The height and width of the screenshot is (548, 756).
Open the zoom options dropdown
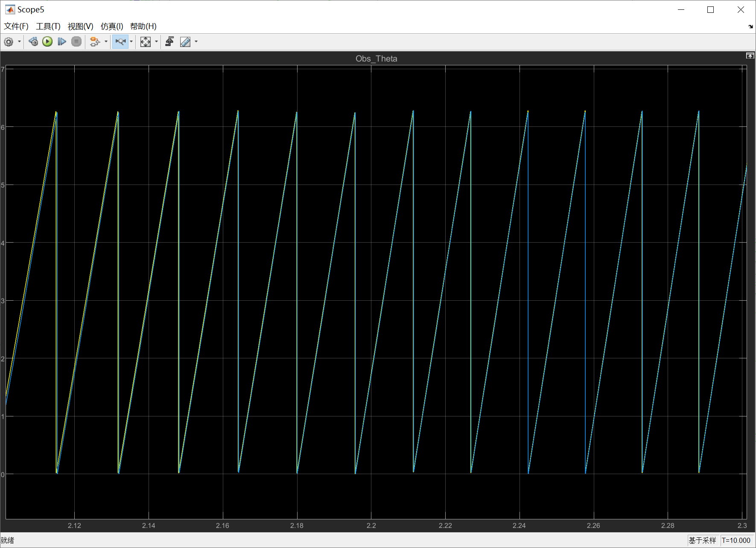(x=131, y=41)
